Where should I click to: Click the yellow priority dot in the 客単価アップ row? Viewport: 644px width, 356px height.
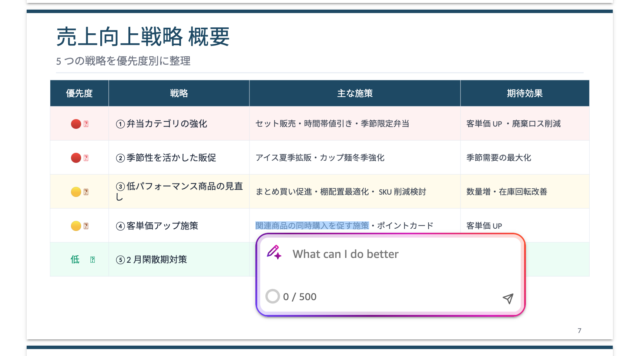pyautogui.click(x=76, y=226)
